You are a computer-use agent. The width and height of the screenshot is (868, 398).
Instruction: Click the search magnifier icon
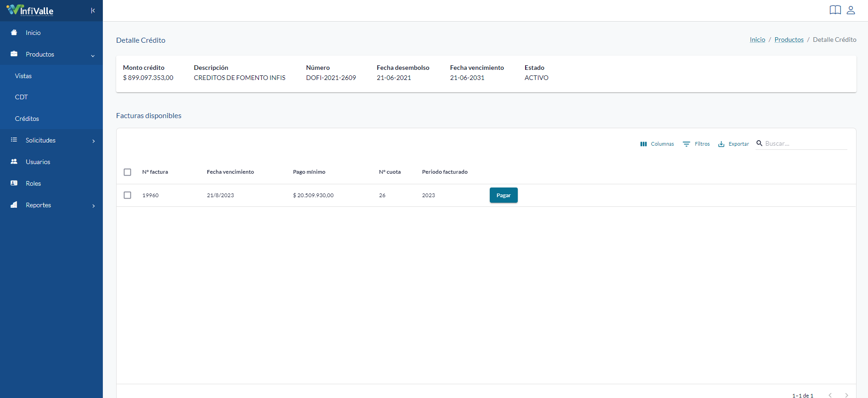click(759, 143)
